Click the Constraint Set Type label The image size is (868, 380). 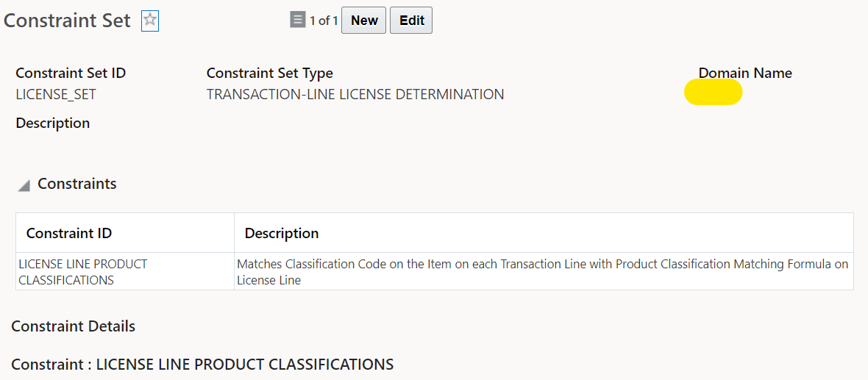(269, 73)
